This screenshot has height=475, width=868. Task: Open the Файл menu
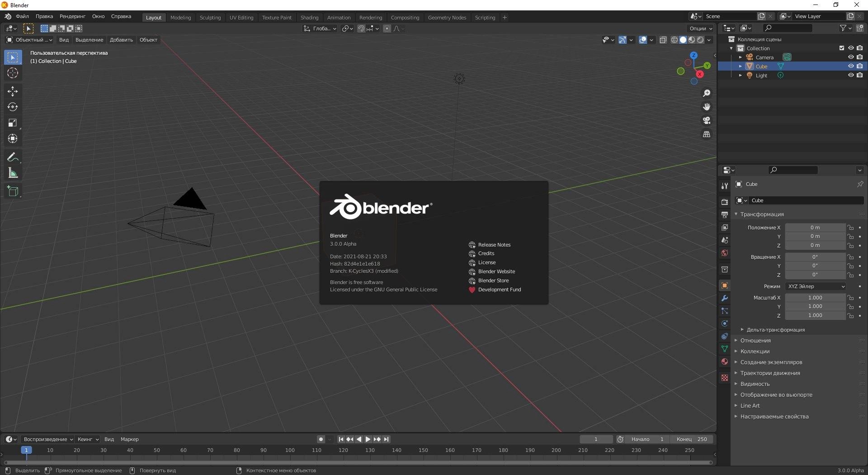click(22, 16)
